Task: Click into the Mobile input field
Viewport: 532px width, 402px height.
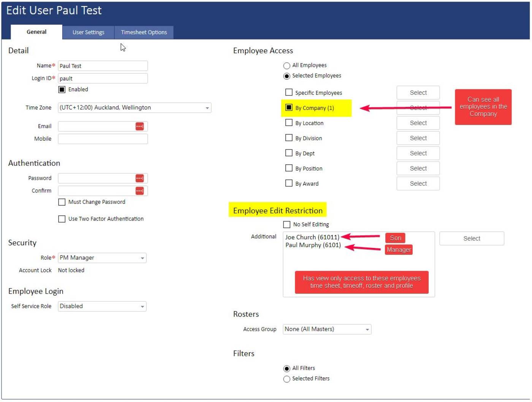Action: (x=103, y=139)
